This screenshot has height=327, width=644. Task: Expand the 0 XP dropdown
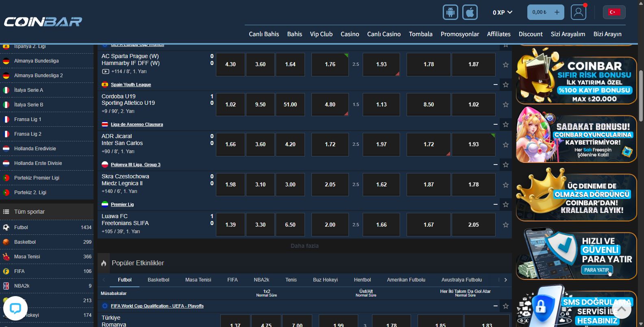pos(502,13)
